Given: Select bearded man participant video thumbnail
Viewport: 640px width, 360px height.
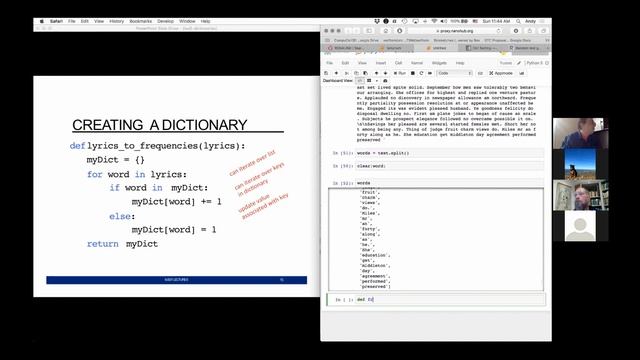Looking at the screenshot, I should click(581, 195).
